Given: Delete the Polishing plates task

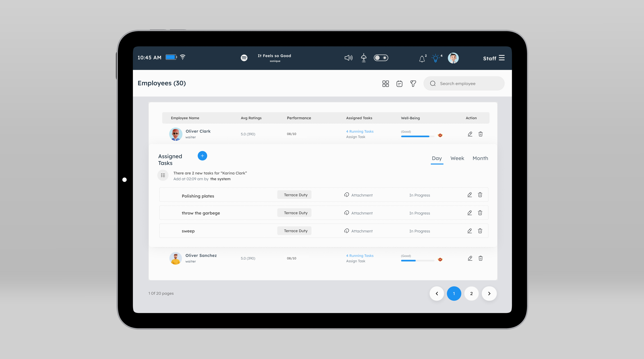Looking at the screenshot, I should [x=480, y=195].
